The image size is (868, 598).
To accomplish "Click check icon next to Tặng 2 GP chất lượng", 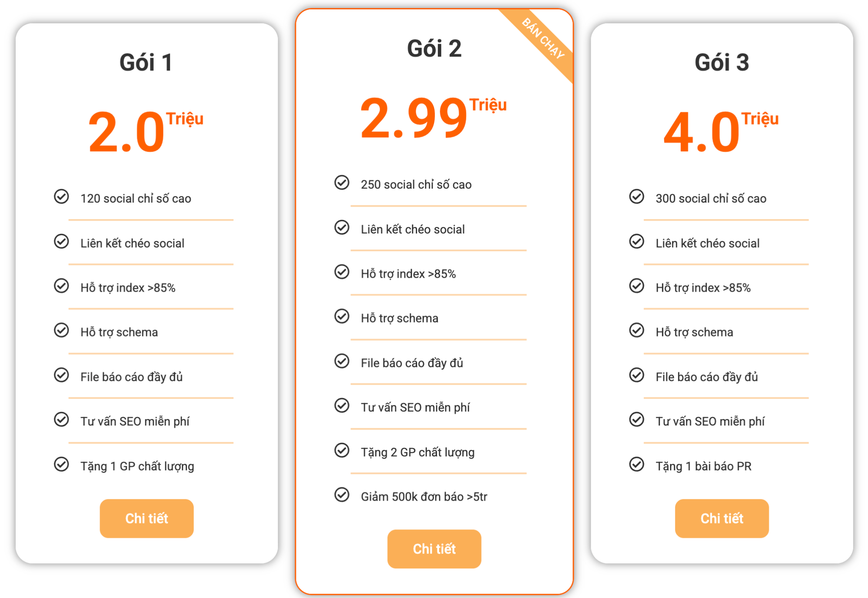I will coord(342,450).
